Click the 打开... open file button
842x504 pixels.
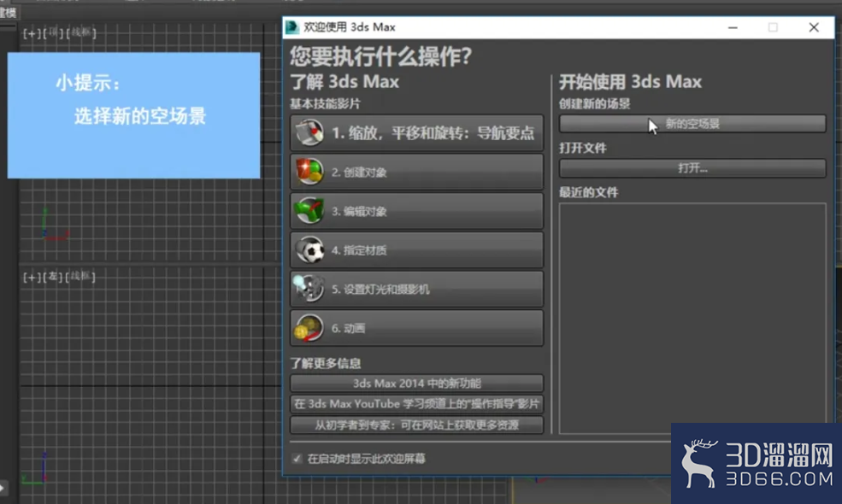point(692,168)
